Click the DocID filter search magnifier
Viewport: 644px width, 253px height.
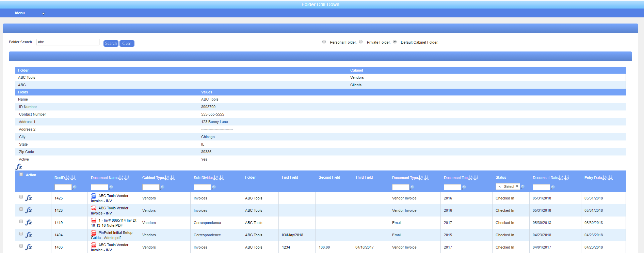[75, 187]
